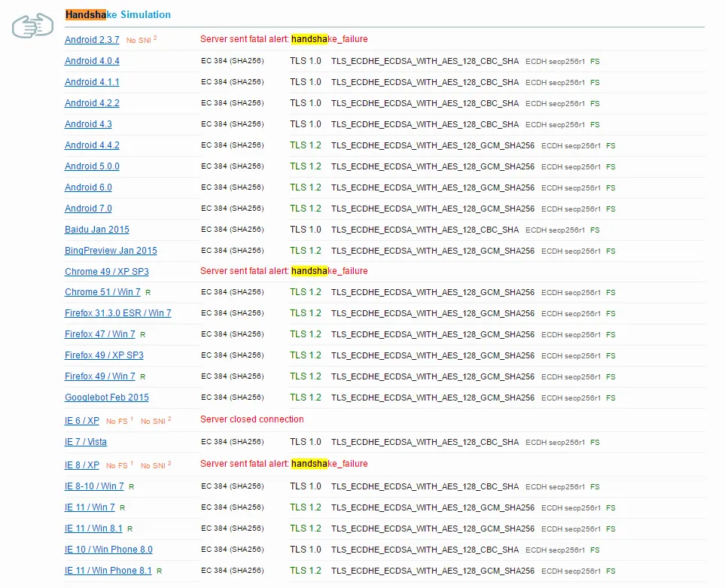
Task: Open the IE 7 / Vista link
Action: [86, 442]
